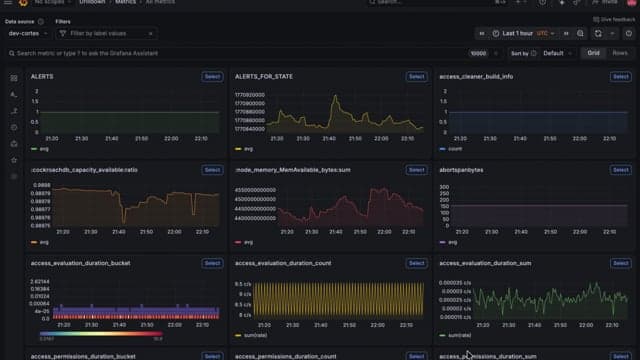640x360 pixels.
Task: Open the auto-refresh interval dropdown arrow
Action: pos(612,33)
